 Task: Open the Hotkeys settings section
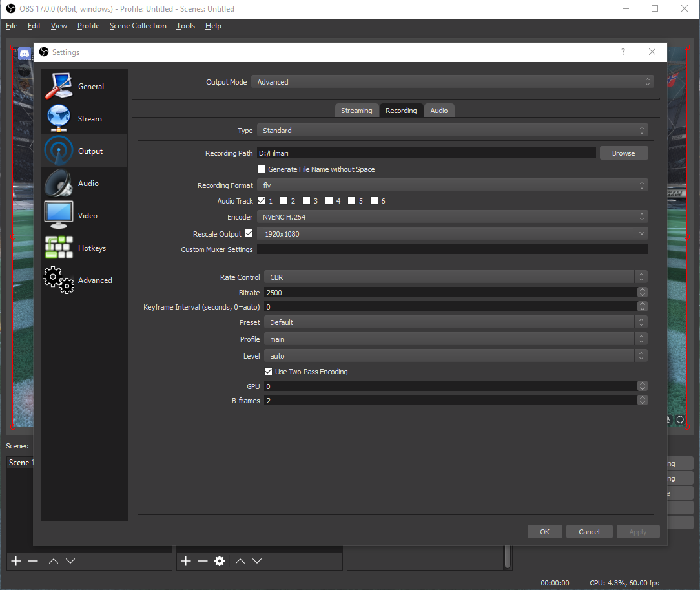[x=84, y=248]
